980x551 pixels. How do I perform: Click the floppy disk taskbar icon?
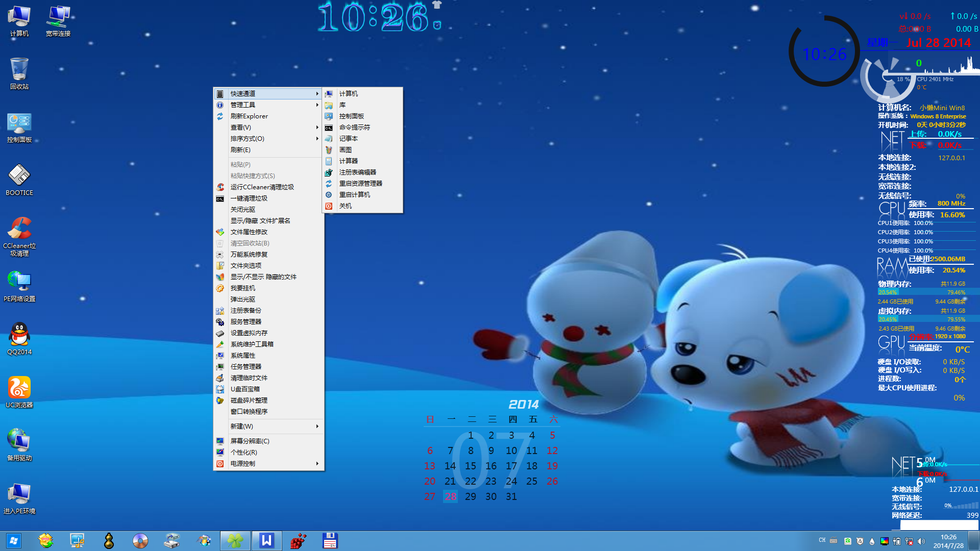[x=330, y=541]
